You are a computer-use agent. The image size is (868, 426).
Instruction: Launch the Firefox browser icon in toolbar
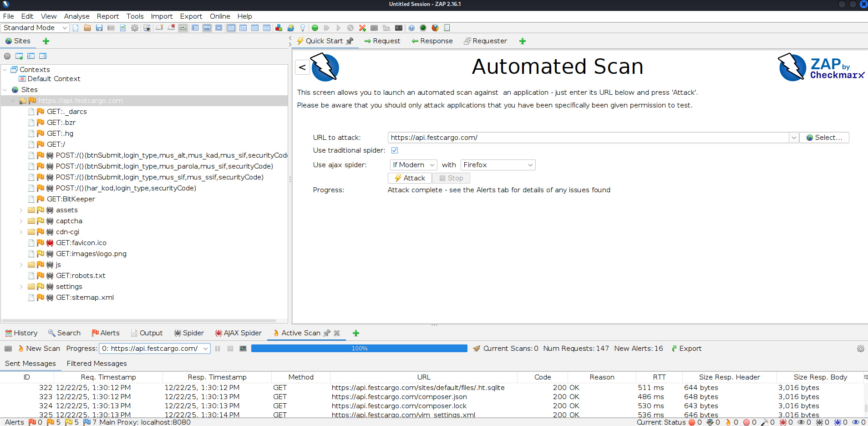click(435, 28)
